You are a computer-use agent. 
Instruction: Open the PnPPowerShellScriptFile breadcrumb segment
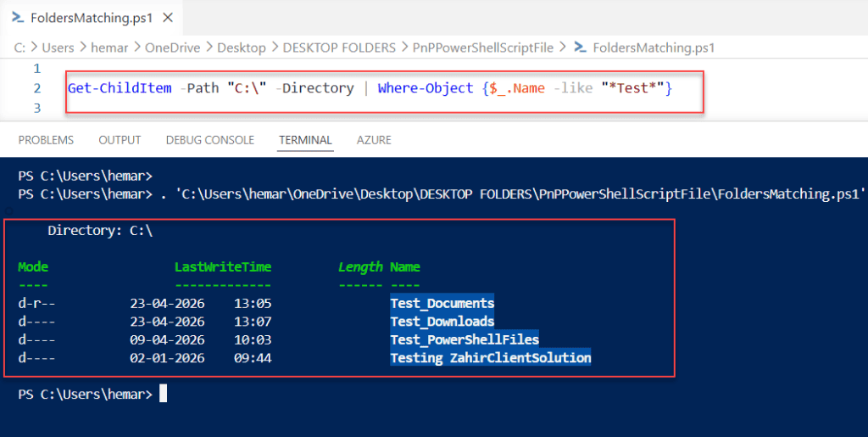tap(482, 48)
